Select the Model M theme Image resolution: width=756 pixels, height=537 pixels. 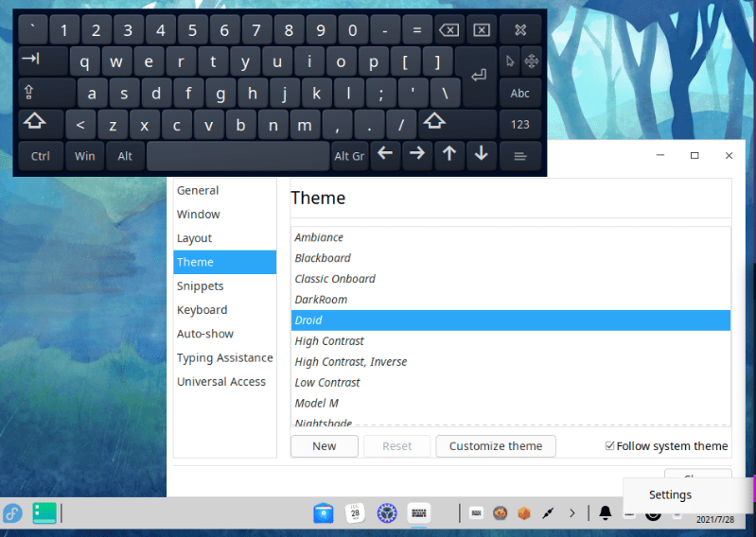511,403
